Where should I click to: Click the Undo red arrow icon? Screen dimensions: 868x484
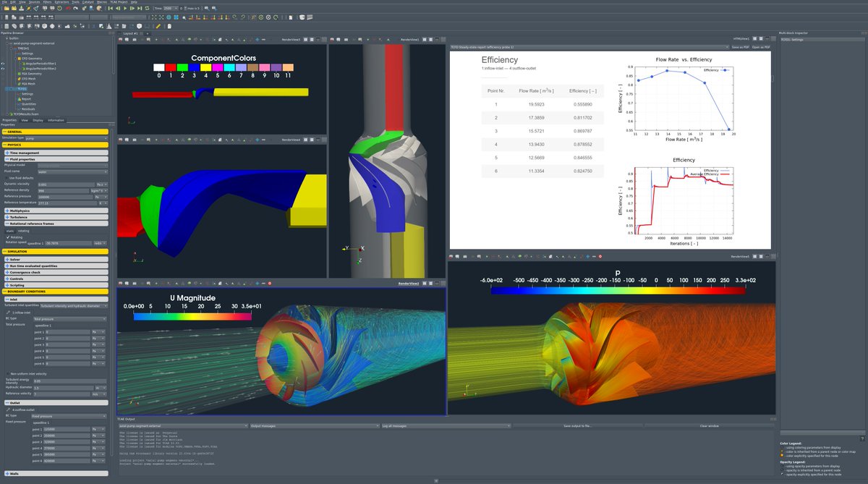tap(68, 8)
